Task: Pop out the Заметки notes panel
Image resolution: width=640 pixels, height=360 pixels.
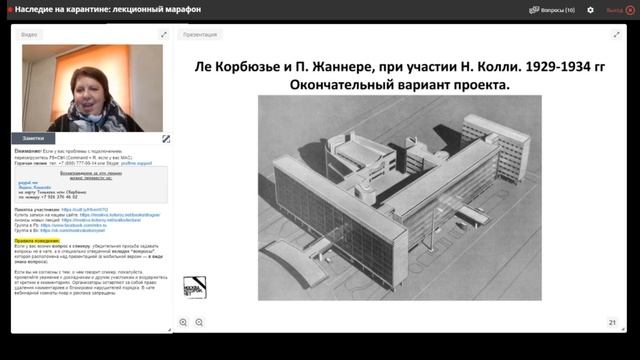Action: tap(166, 139)
